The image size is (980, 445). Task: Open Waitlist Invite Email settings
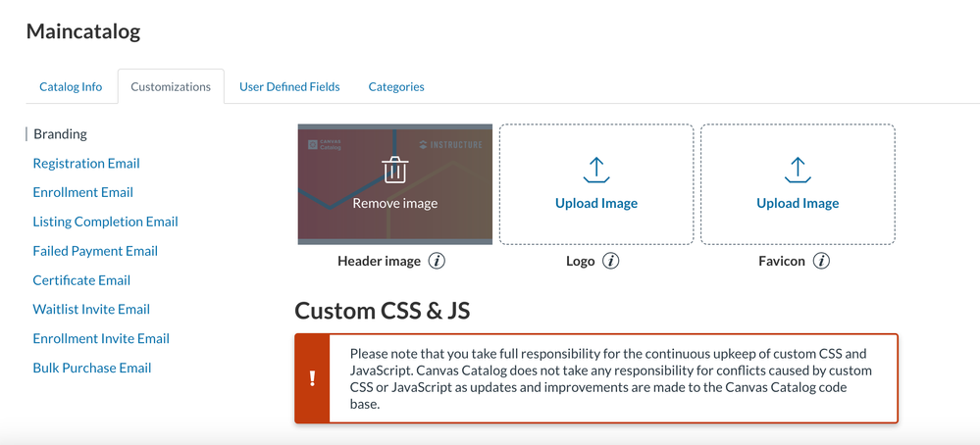91,309
